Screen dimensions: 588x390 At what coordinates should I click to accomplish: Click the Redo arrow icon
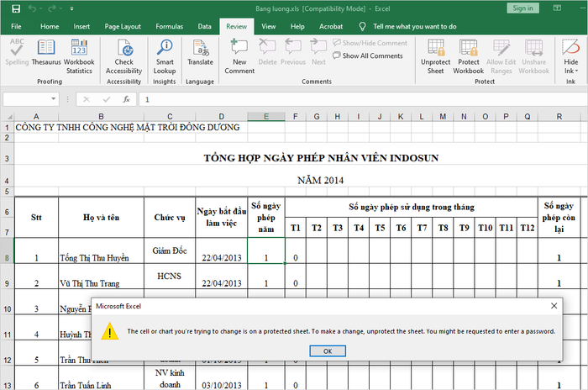click(x=52, y=8)
